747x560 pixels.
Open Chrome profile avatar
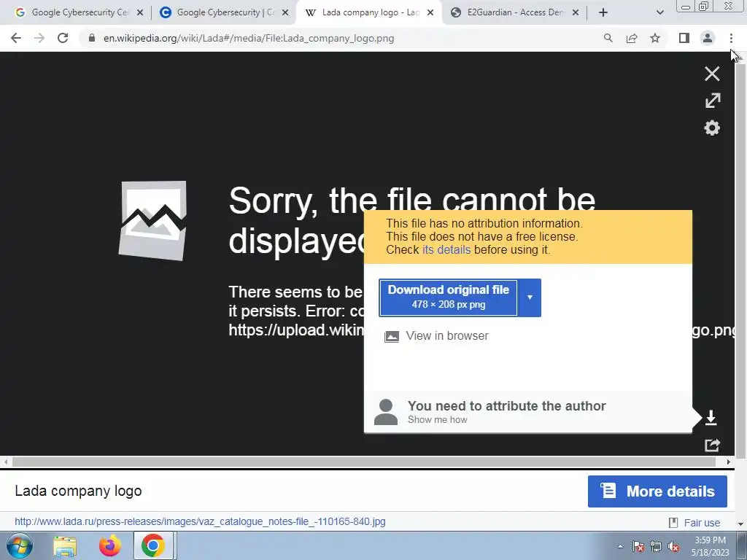[708, 38]
